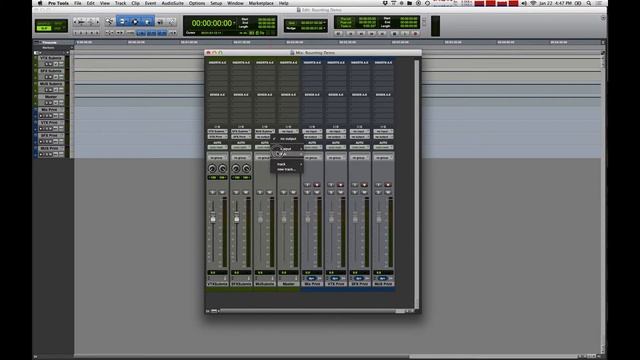Viewport: 640px width, 360px height.
Task: Open the Track menu
Action: [x=120, y=3]
